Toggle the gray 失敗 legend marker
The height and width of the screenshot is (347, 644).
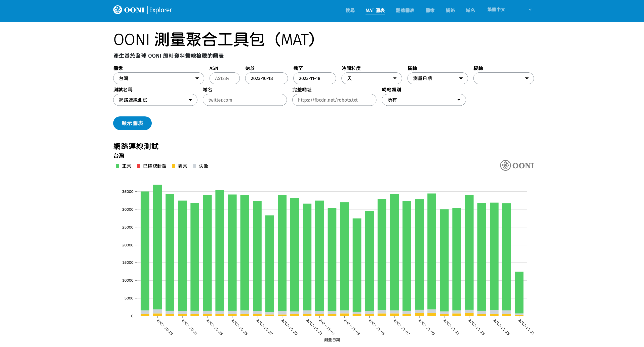(194, 166)
